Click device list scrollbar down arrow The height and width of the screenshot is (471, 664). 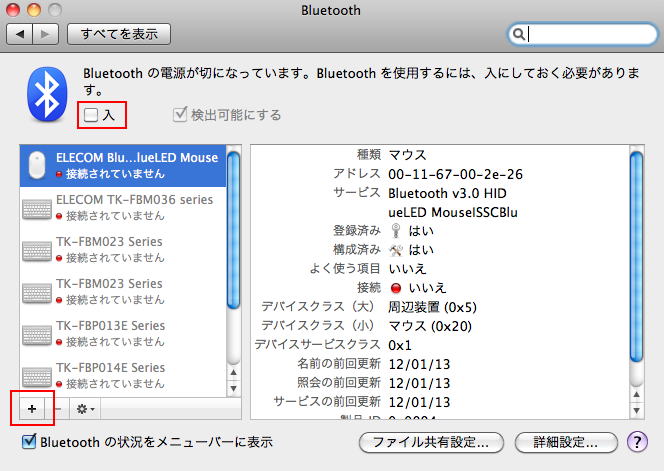point(233,388)
